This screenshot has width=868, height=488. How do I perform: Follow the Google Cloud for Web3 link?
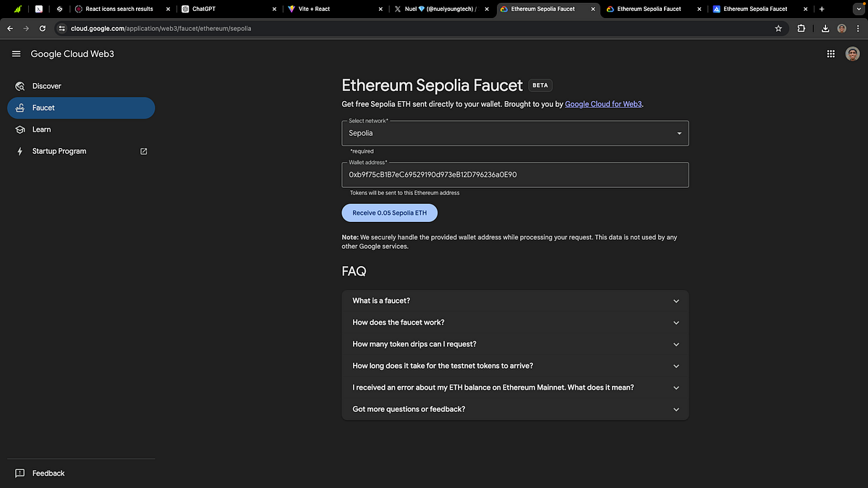click(603, 103)
